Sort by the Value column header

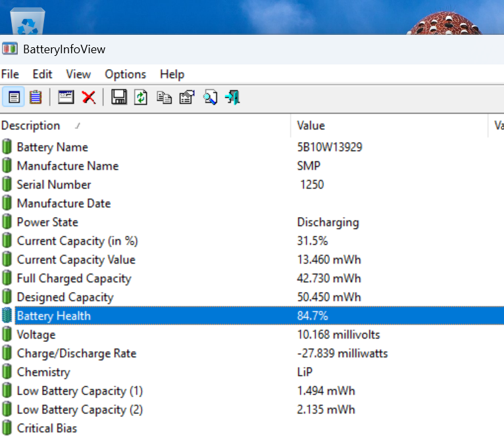pyautogui.click(x=390, y=126)
